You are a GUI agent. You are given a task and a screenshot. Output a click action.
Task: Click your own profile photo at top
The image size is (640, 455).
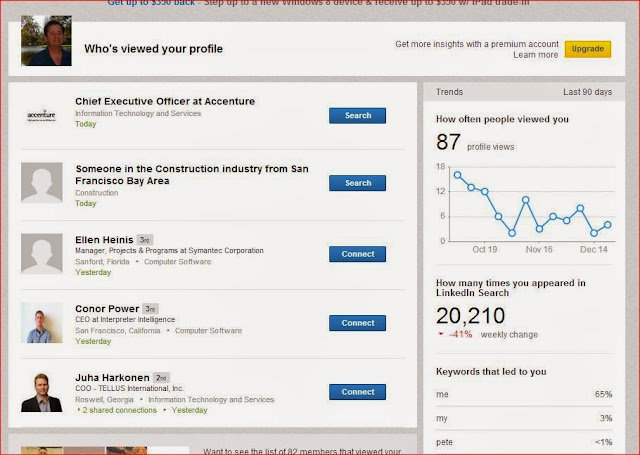click(46, 40)
